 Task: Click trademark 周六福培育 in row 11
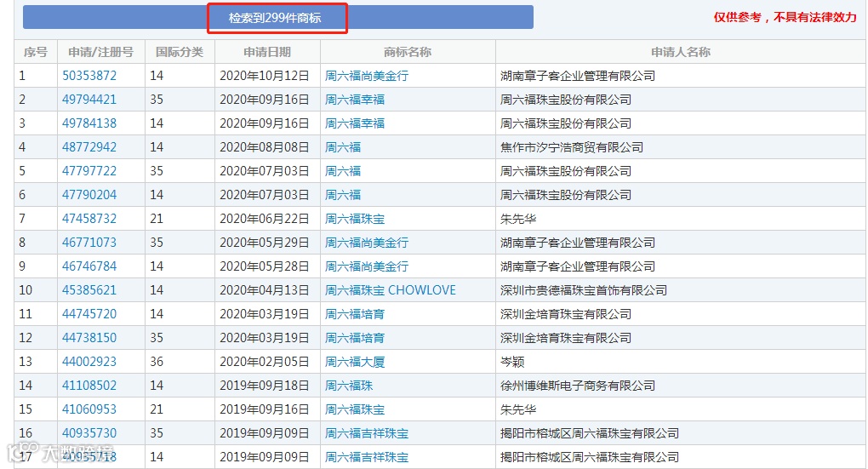[x=355, y=313]
